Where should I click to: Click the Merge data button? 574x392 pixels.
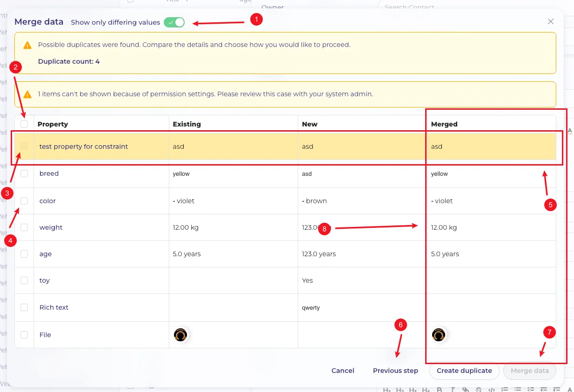pyautogui.click(x=530, y=371)
